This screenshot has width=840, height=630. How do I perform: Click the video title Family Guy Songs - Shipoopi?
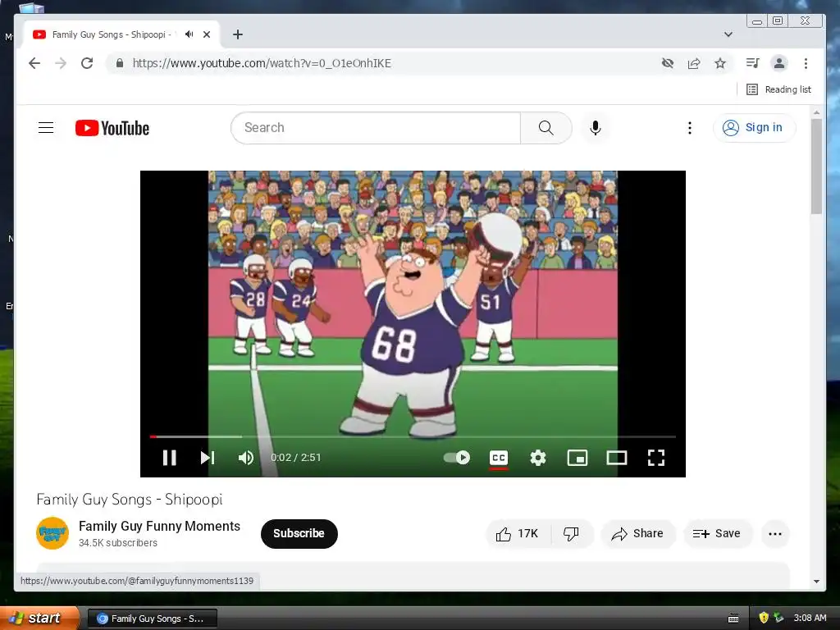click(129, 500)
